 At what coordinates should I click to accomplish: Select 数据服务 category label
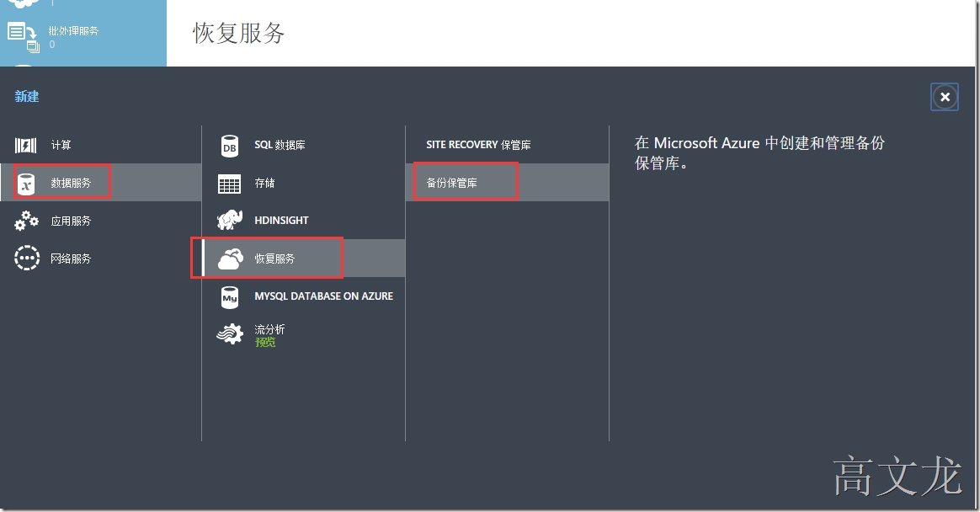71,184
